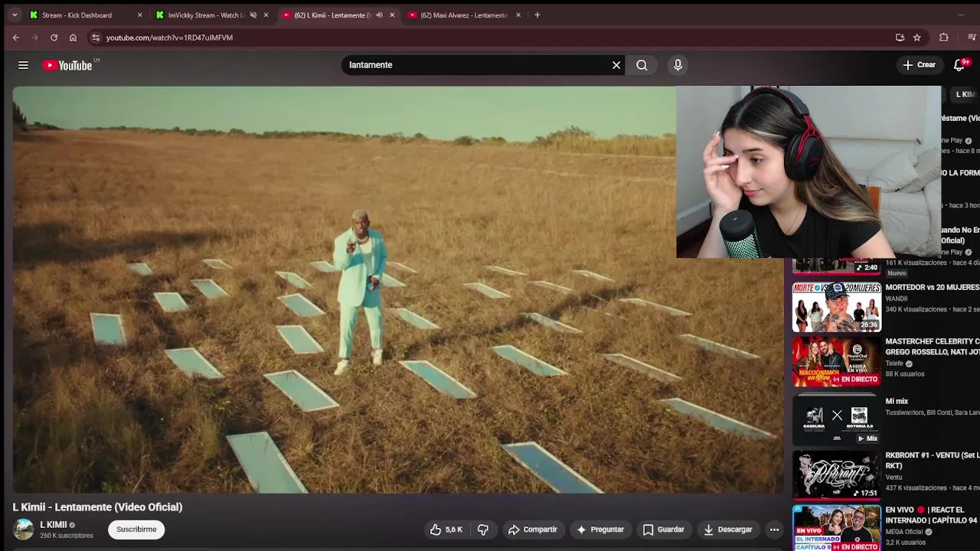Screen dimensions: 980x551
Task: Open more actions three-dot menu
Action: pos(774,530)
